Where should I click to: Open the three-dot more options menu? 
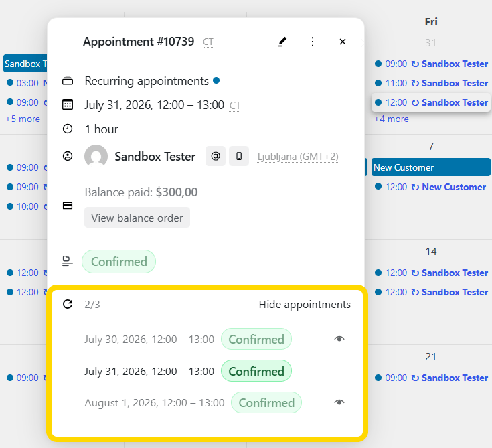pyautogui.click(x=312, y=42)
